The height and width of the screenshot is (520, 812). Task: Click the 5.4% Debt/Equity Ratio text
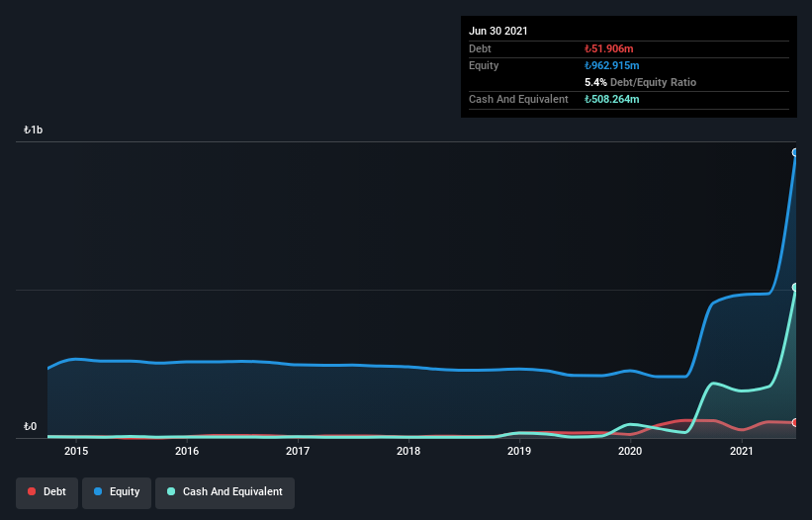pos(640,82)
